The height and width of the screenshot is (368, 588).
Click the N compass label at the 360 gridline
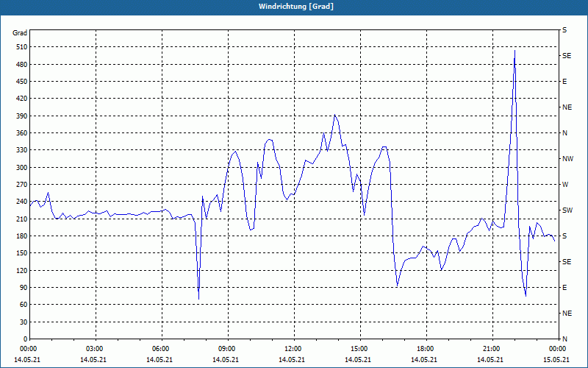(564, 133)
